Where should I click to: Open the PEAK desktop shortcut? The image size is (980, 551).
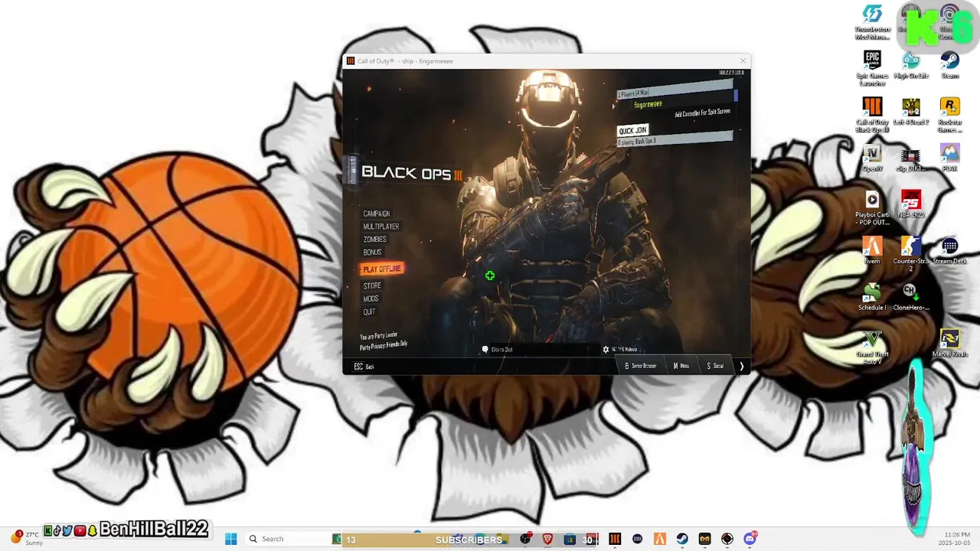click(949, 158)
